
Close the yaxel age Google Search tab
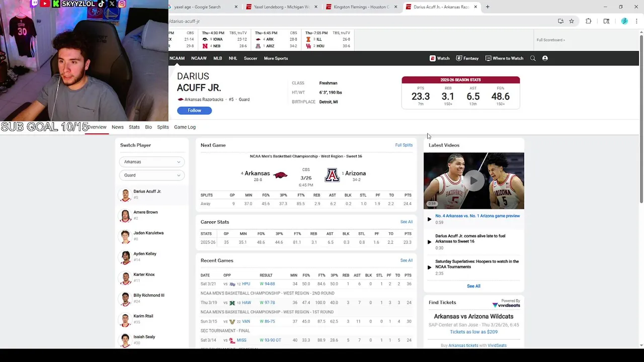236,7
